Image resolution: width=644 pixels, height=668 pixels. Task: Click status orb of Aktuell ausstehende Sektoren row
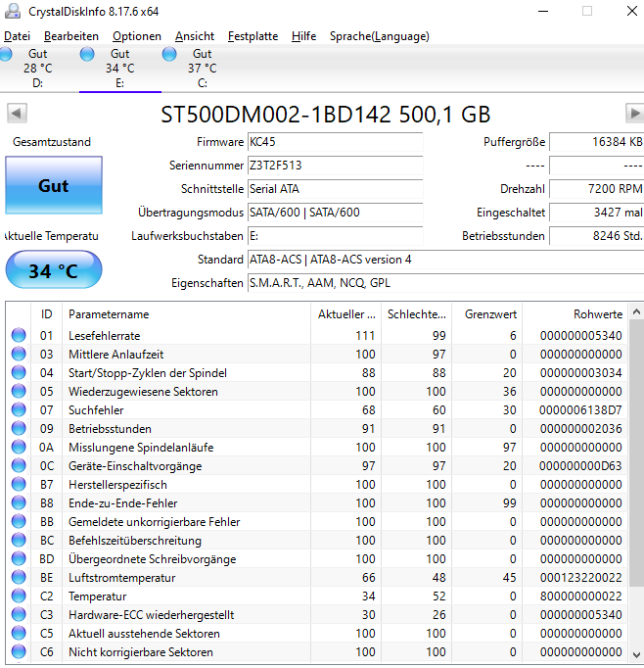(19, 633)
